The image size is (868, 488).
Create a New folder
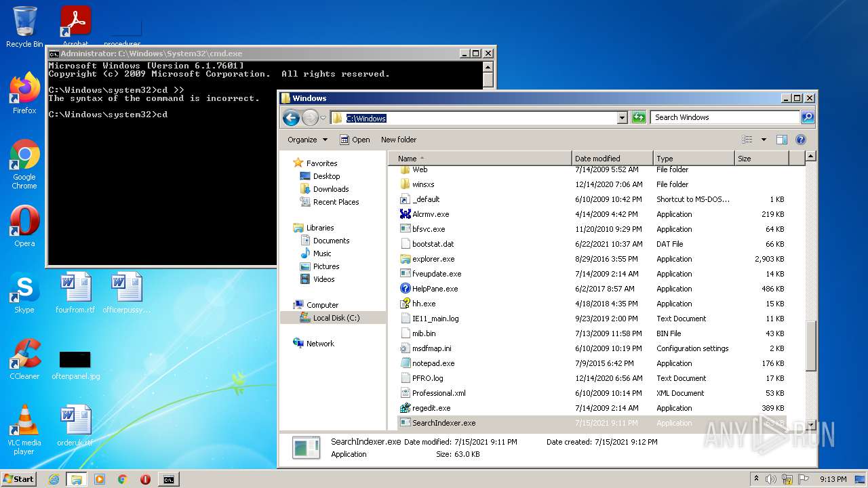click(399, 140)
